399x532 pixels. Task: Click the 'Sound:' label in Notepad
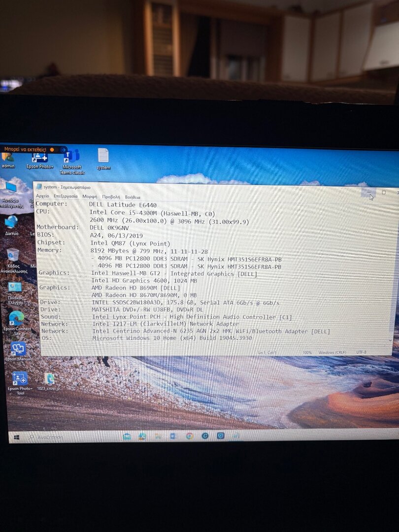pos(51,317)
